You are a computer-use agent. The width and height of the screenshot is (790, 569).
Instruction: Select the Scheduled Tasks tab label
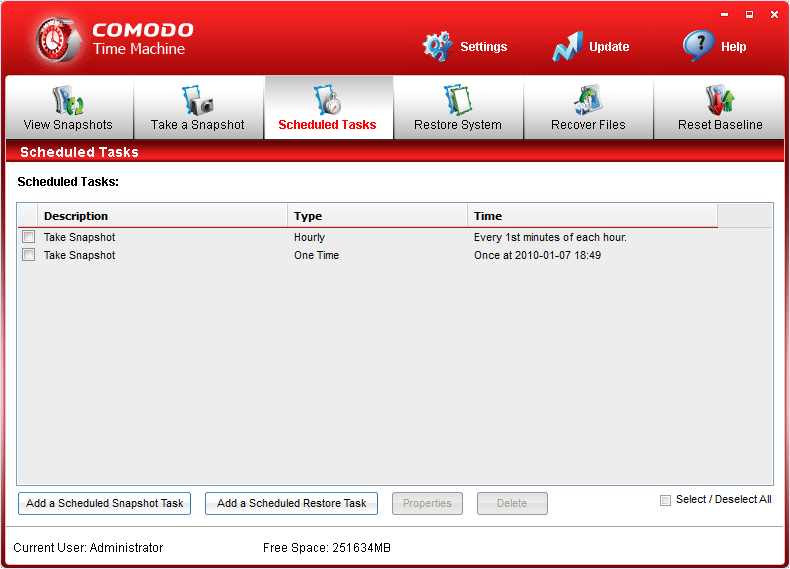click(x=327, y=124)
